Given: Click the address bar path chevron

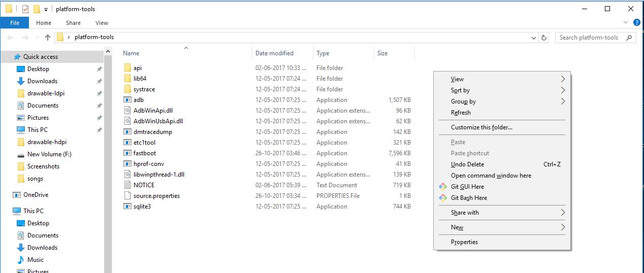Looking at the screenshot, I should click(69, 38).
